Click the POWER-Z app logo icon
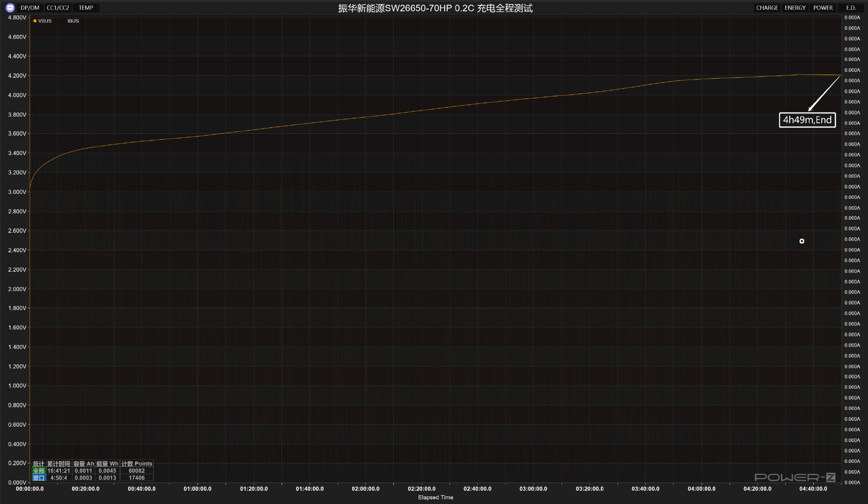 tap(10, 8)
